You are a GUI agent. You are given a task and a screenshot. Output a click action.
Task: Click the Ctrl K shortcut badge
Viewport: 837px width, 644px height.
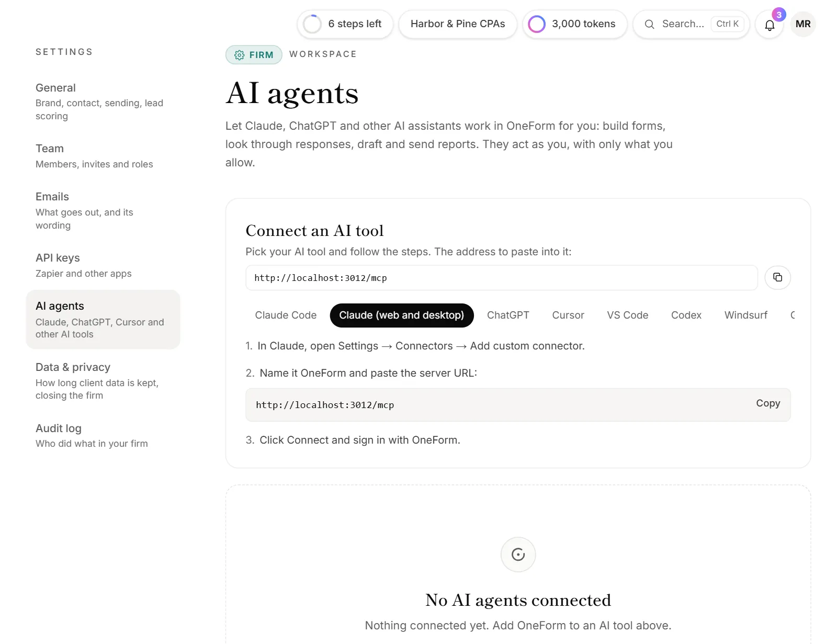(727, 24)
